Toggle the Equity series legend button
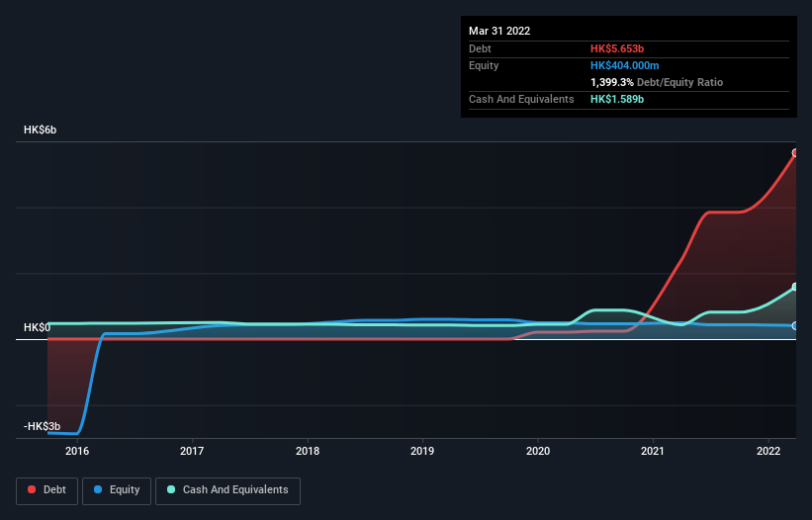 point(117,490)
